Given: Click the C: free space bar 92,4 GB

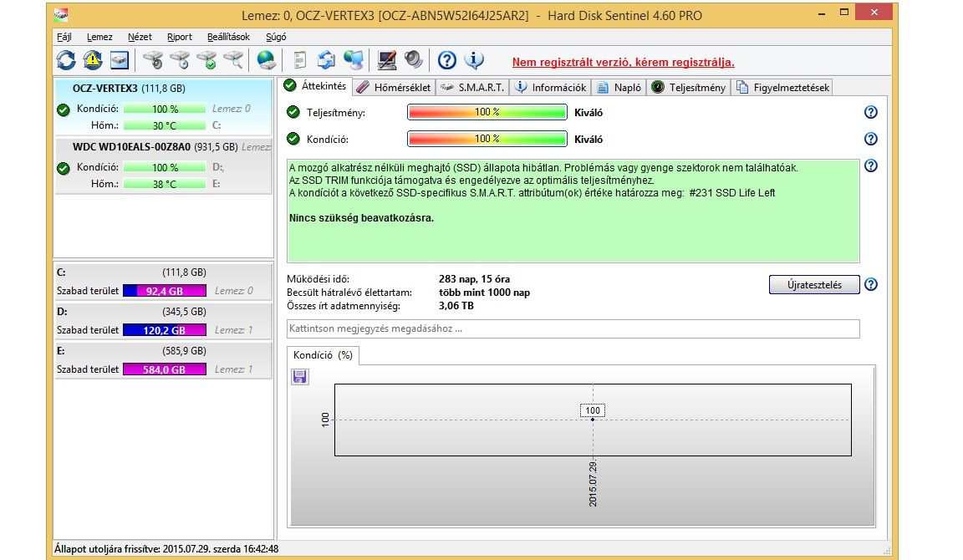Looking at the screenshot, I should point(165,291).
